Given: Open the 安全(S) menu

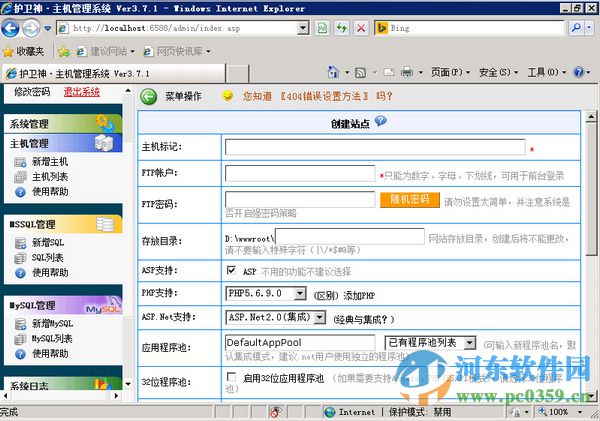Looking at the screenshot, I should click(498, 72).
